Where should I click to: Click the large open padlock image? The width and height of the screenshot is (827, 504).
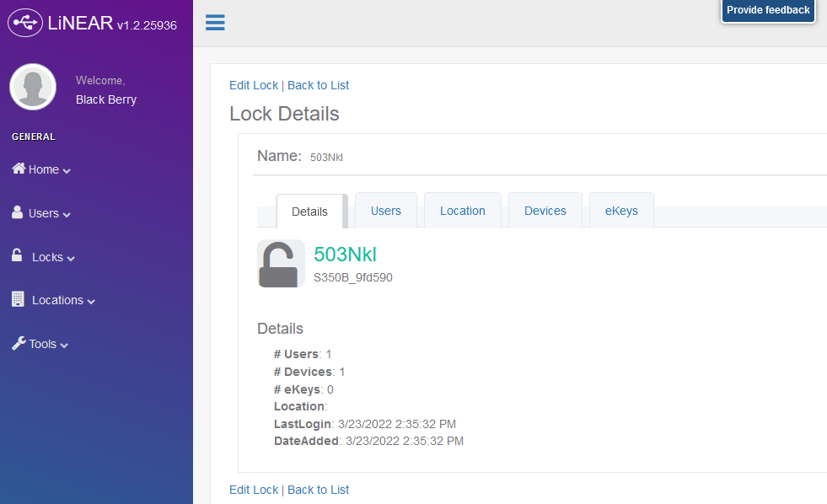281,264
